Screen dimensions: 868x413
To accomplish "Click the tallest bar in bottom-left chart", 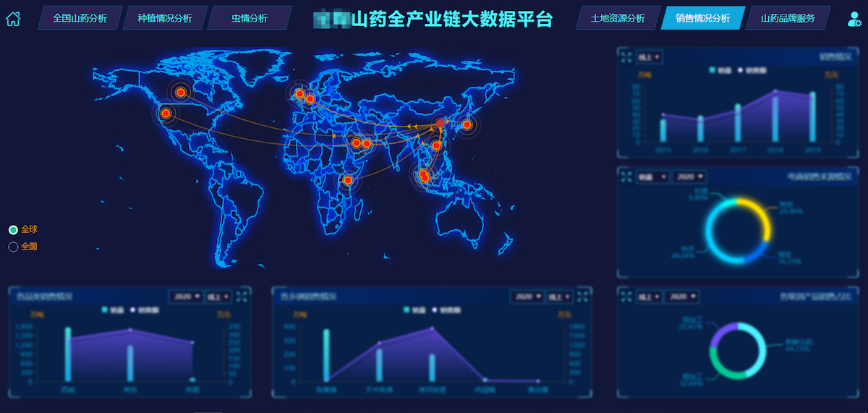I will (x=68, y=354).
